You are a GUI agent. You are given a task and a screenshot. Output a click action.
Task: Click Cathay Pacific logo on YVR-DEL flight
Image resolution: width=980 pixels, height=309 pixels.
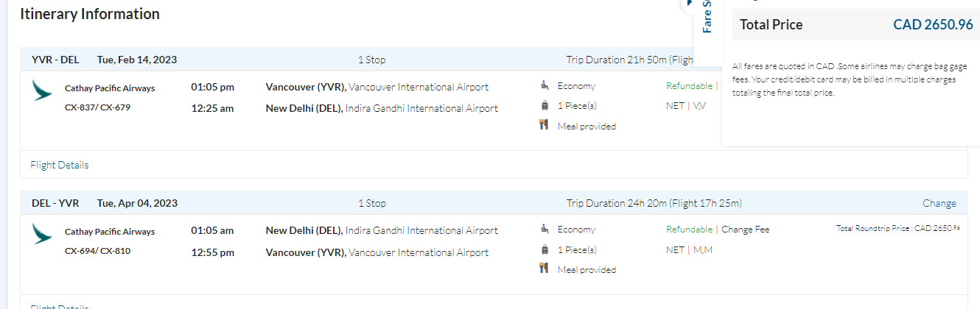(42, 91)
